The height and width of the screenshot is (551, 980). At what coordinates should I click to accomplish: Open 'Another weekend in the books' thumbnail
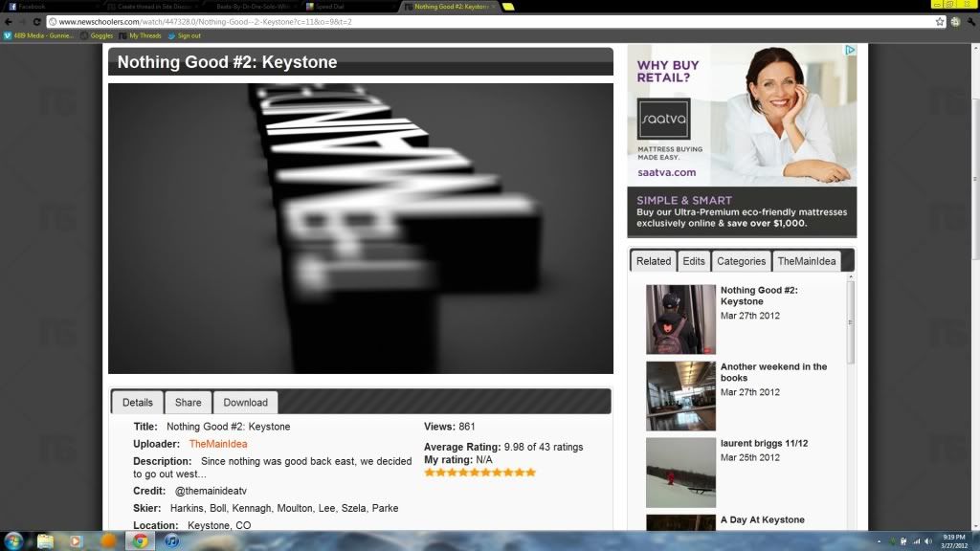coord(680,395)
